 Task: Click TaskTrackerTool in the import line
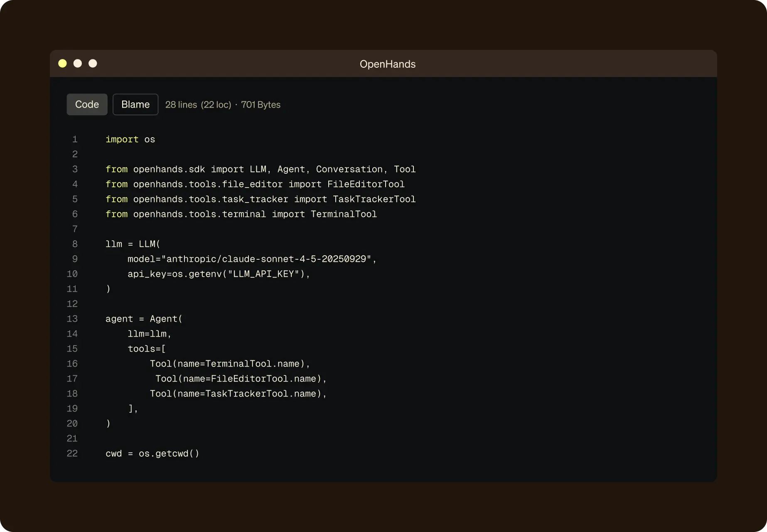click(x=374, y=199)
